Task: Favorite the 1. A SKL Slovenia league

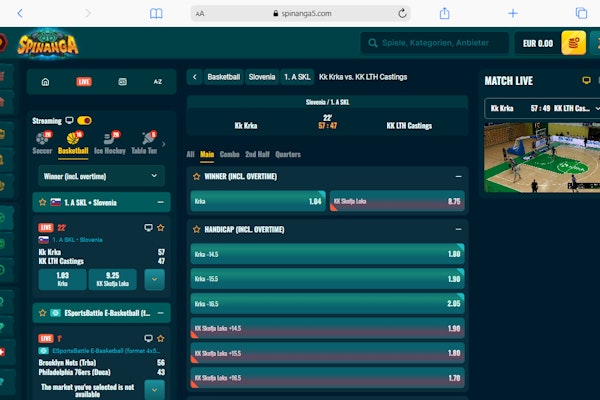Action: [x=42, y=202]
